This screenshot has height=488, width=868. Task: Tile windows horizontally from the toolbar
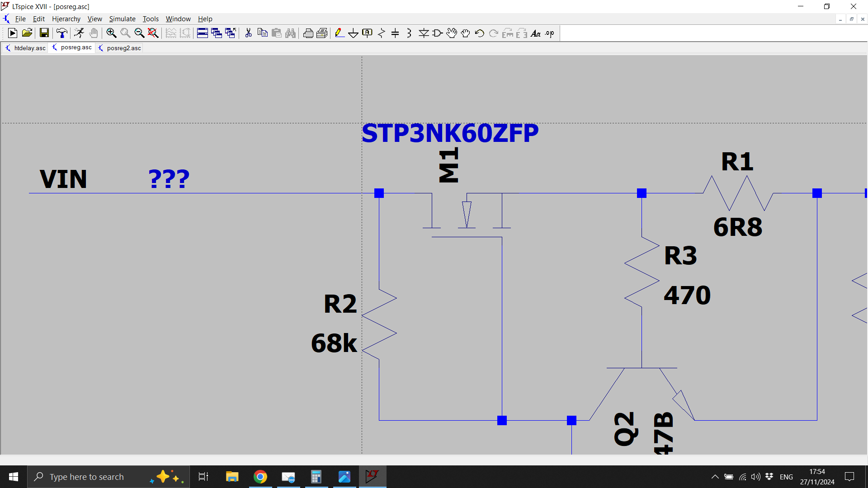pos(203,33)
